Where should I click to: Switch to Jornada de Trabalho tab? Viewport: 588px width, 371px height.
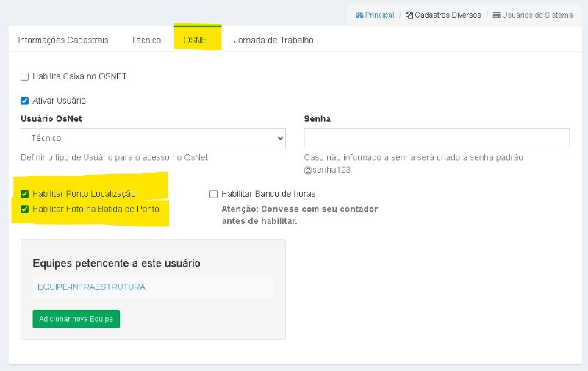(x=273, y=40)
